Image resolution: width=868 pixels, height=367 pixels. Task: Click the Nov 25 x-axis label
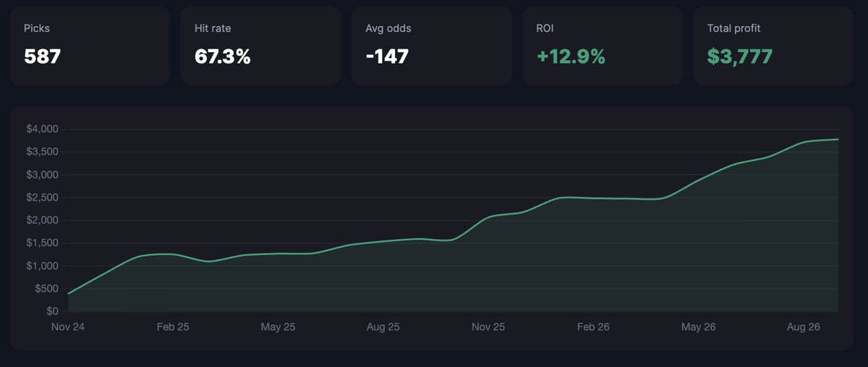[x=488, y=327]
